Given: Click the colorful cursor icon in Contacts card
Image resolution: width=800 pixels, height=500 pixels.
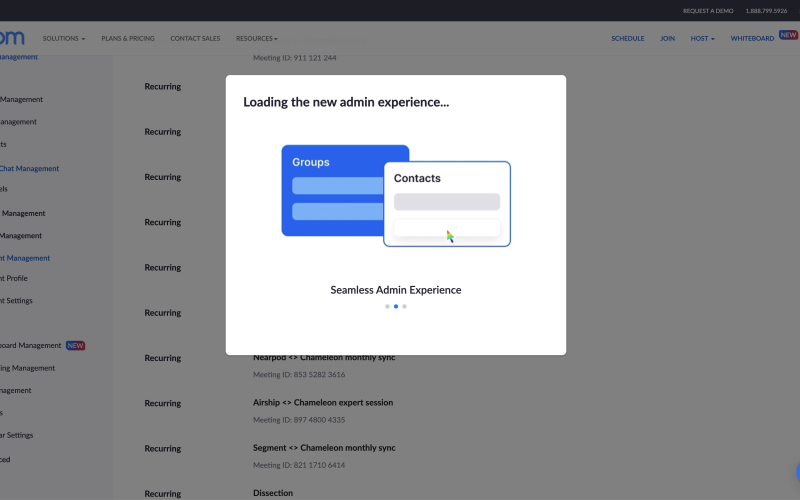Looking at the screenshot, I should click(450, 236).
